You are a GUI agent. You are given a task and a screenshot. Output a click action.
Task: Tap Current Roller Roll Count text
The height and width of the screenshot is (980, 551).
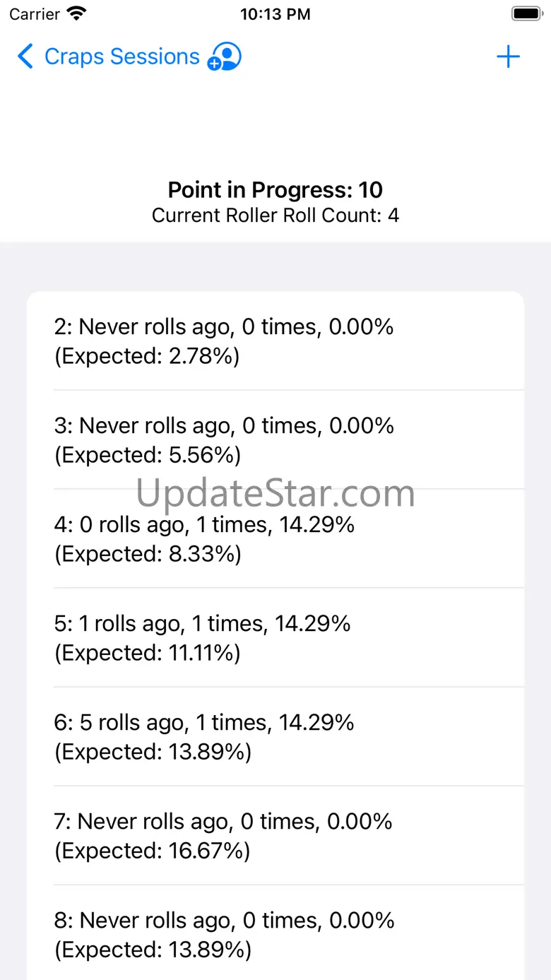point(275,216)
